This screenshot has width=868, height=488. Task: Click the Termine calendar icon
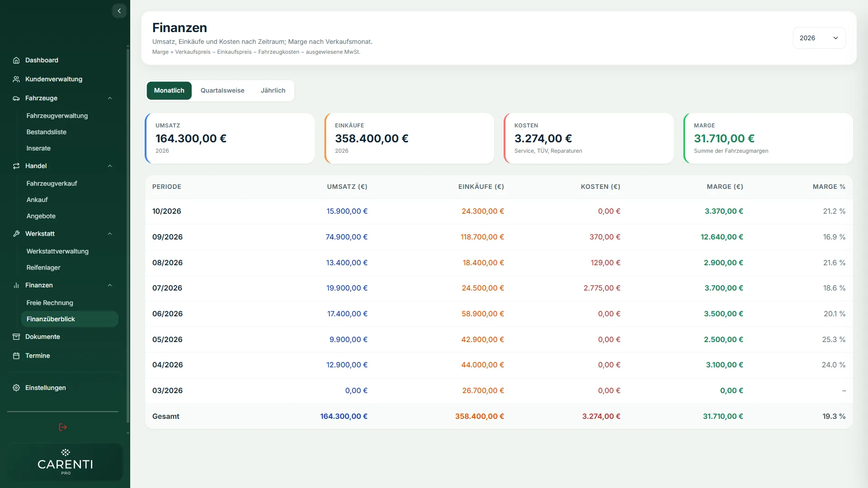pos(16,356)
